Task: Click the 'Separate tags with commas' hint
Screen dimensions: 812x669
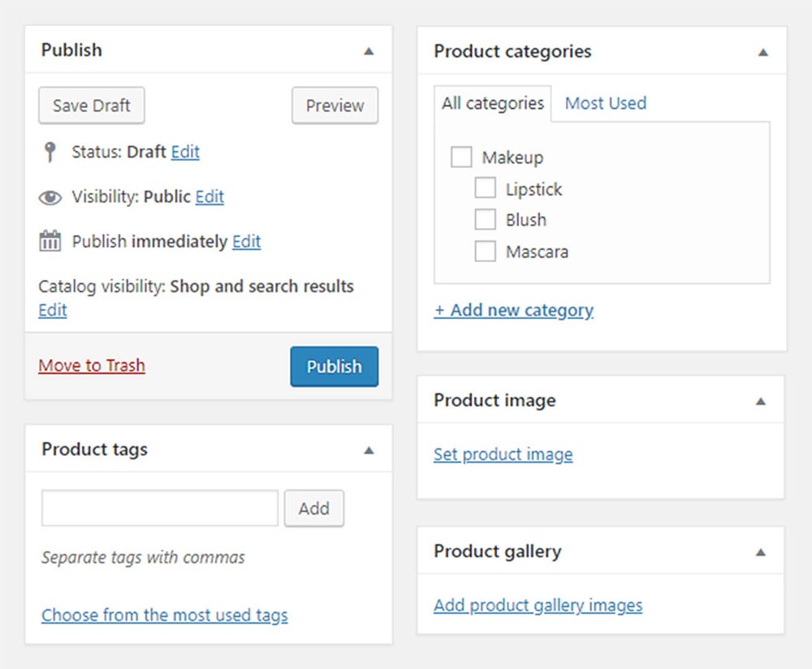Action: tap(144, 558)
